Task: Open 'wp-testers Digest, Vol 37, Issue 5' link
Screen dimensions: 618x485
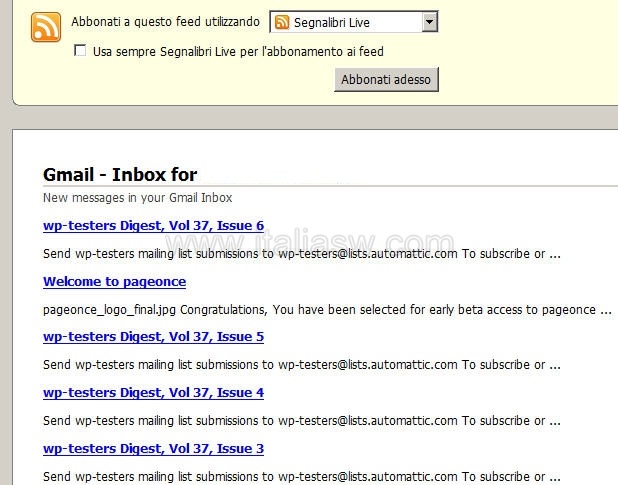Action: coord(153,337)
